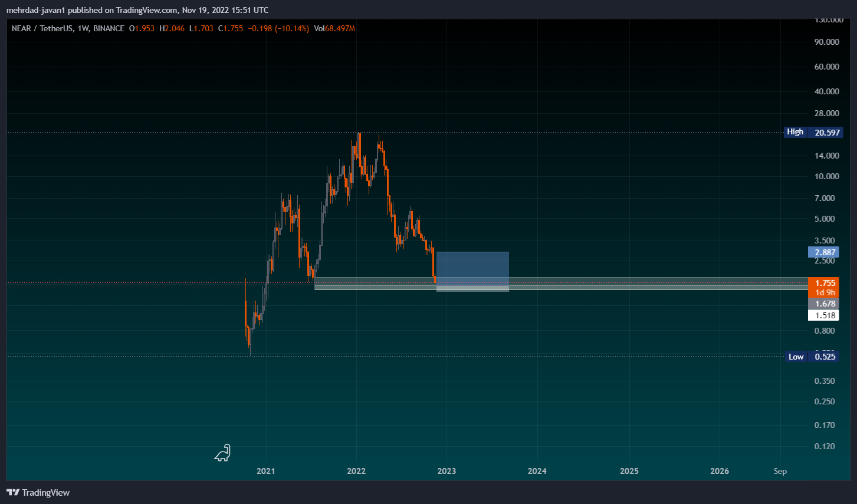Click the dinosaur icon on the chart
The width and height of the screenshot is (857, 504).
point(222,453)
